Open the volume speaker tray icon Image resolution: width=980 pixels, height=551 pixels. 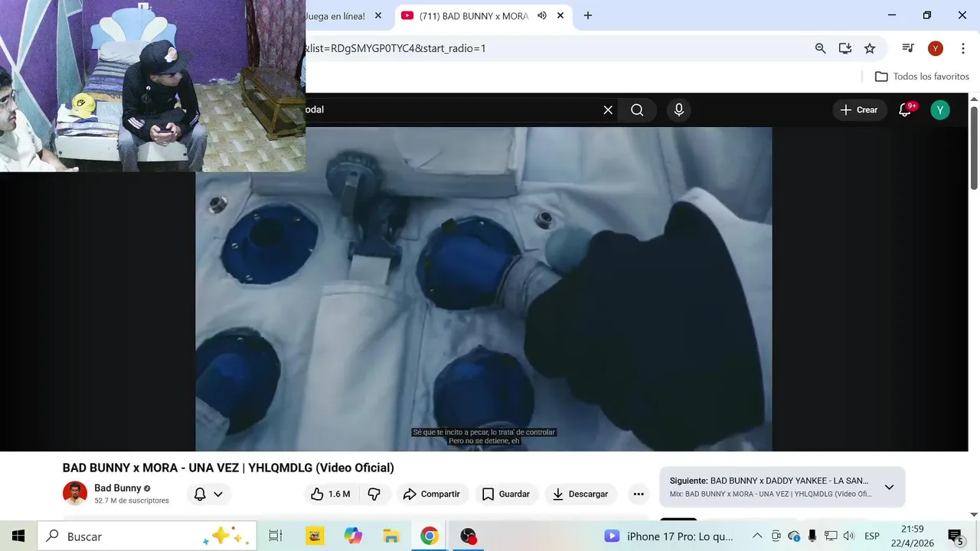(848, 536)
